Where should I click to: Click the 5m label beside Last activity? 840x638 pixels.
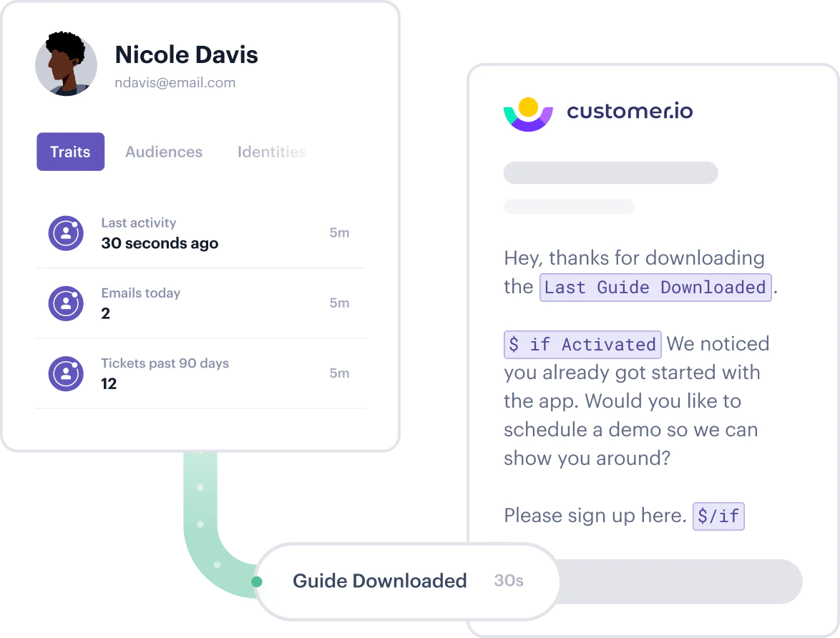click(339, 232)
